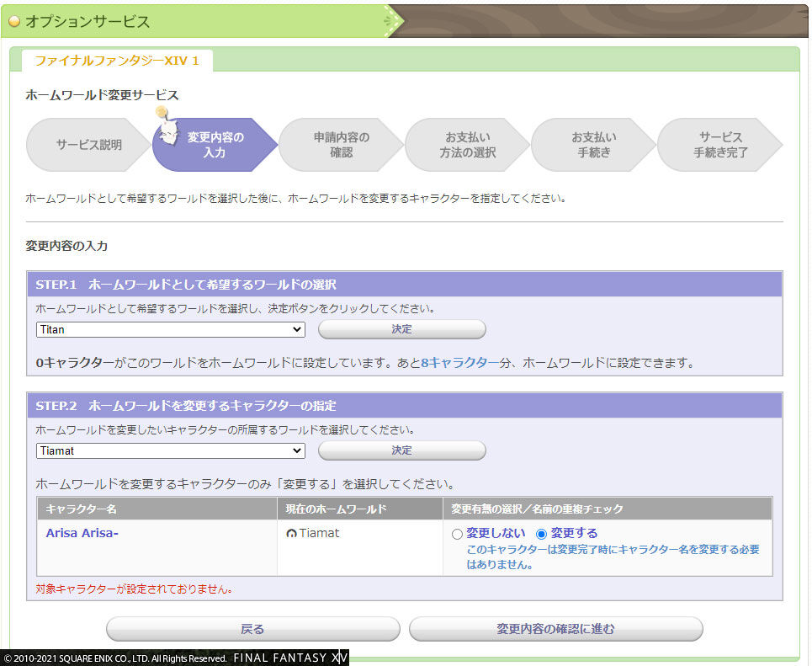Click the 決定 button in STEP.1

tap(402, 329)
